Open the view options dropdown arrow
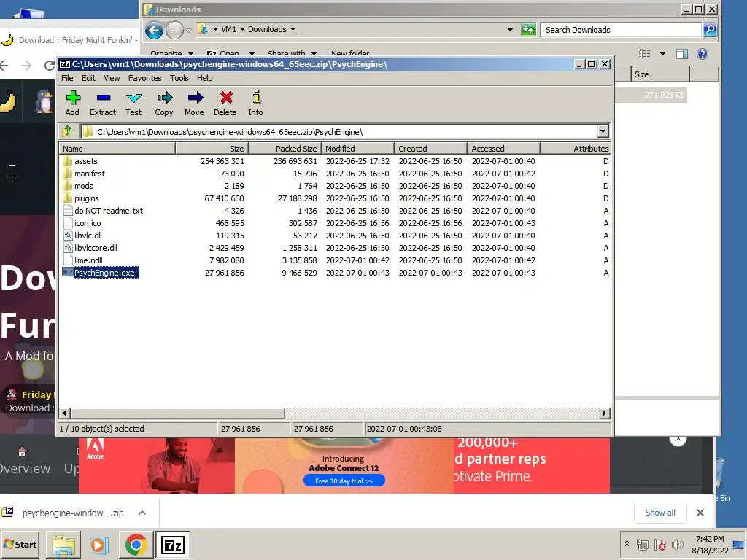This screenshot has height=560, width=747. pos(662,54)
